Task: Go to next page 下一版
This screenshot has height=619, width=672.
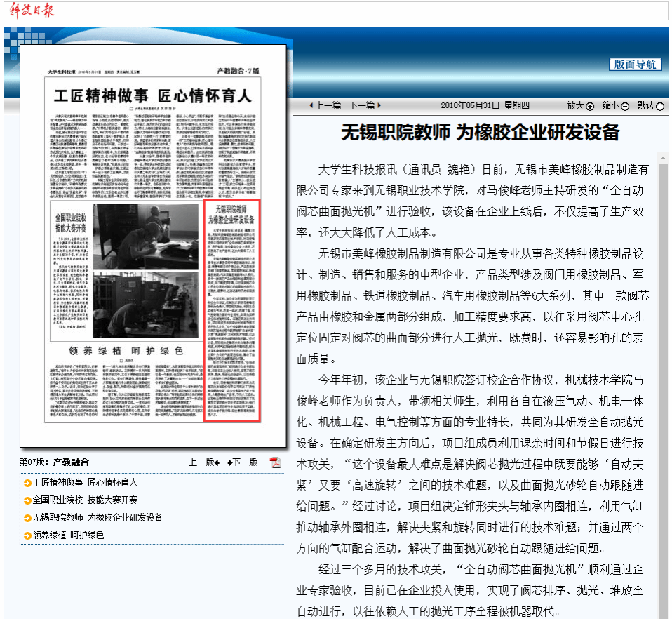Action: [x=242, y=462]
